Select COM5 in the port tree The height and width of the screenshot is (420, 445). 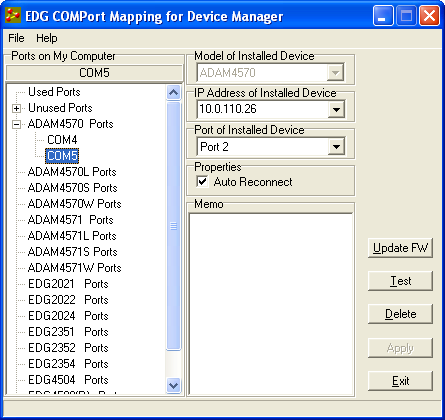[62, 156]
